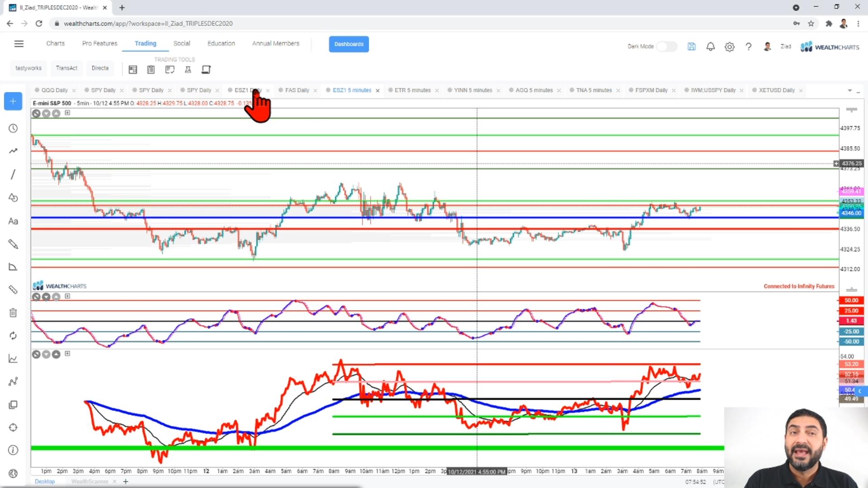
Task: Move bottom indicator pane down with arrow circle
Action: pos(46,354)
